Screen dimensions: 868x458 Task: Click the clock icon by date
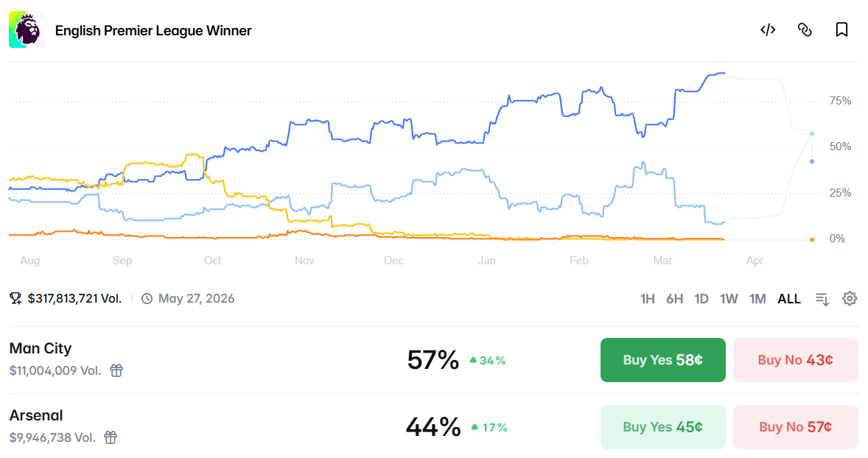(147, 298)
